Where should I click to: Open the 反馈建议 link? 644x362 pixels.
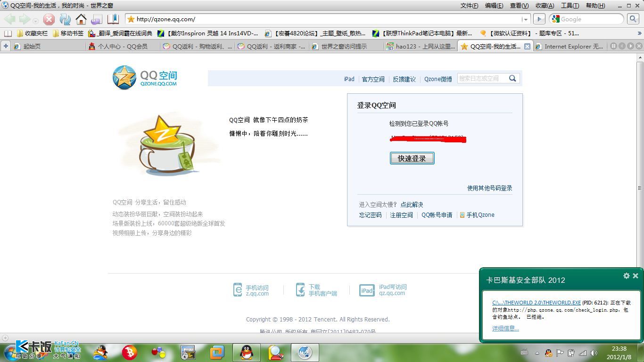pyautogui.click(x=404, y=79)
